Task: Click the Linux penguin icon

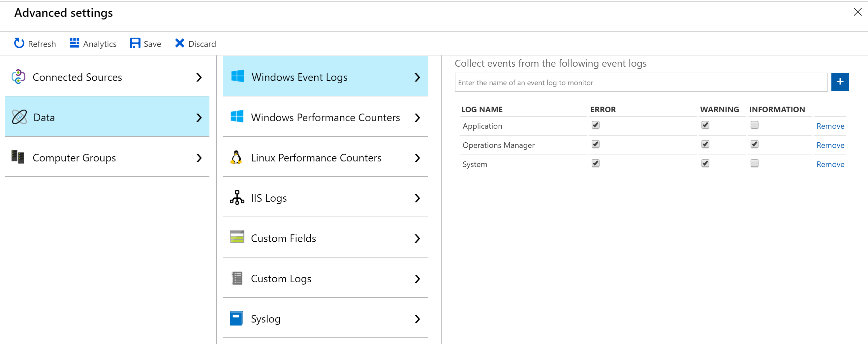Action: point(236,157)
